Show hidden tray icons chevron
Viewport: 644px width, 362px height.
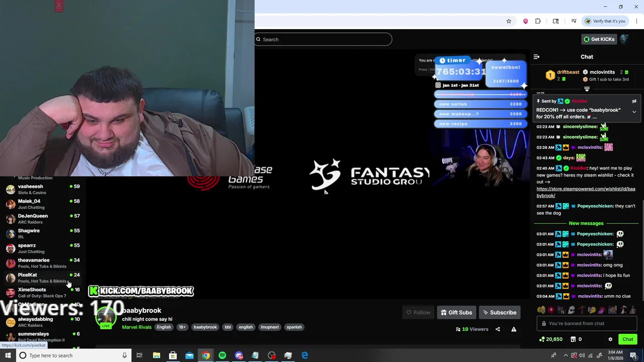(x=566, y=355)
